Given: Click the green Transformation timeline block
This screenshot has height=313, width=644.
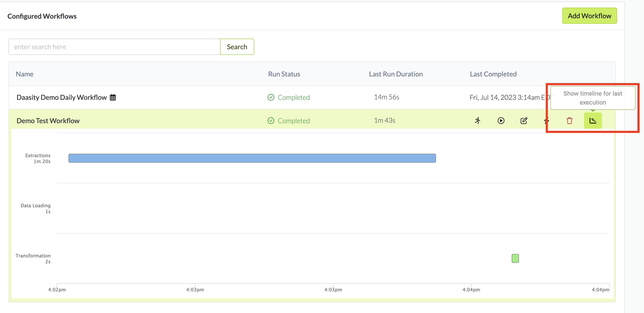Looking at the screenshot, I should click(515, 258).
